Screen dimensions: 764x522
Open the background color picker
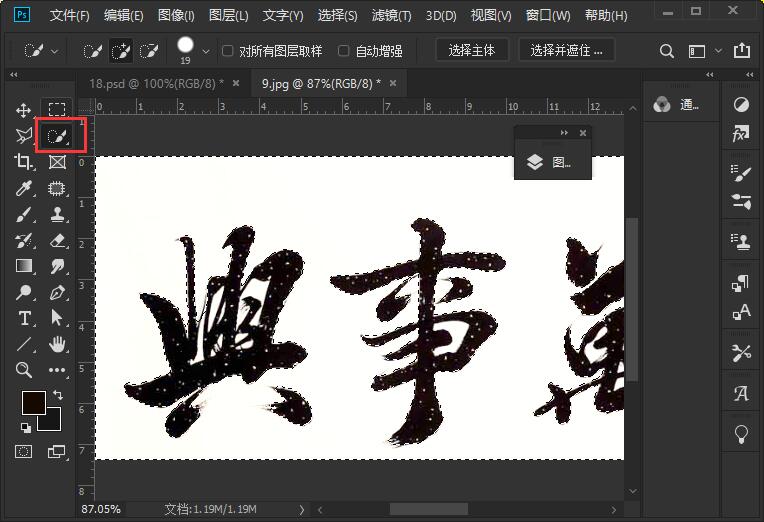click(53, 423)
